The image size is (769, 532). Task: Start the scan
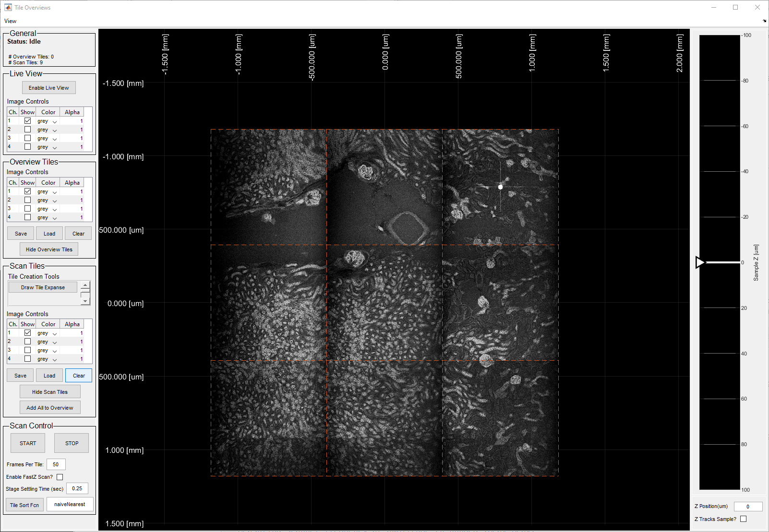point(28,443)
